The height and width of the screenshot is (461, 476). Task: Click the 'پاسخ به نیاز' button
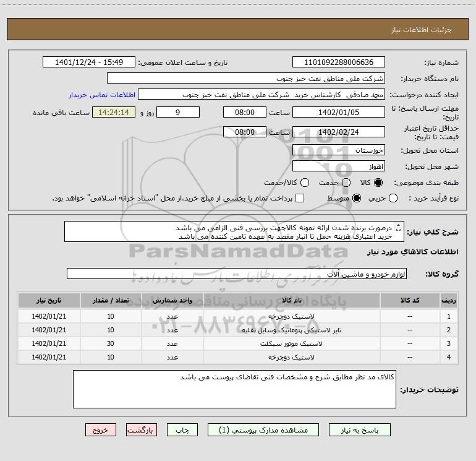(359, 430)
